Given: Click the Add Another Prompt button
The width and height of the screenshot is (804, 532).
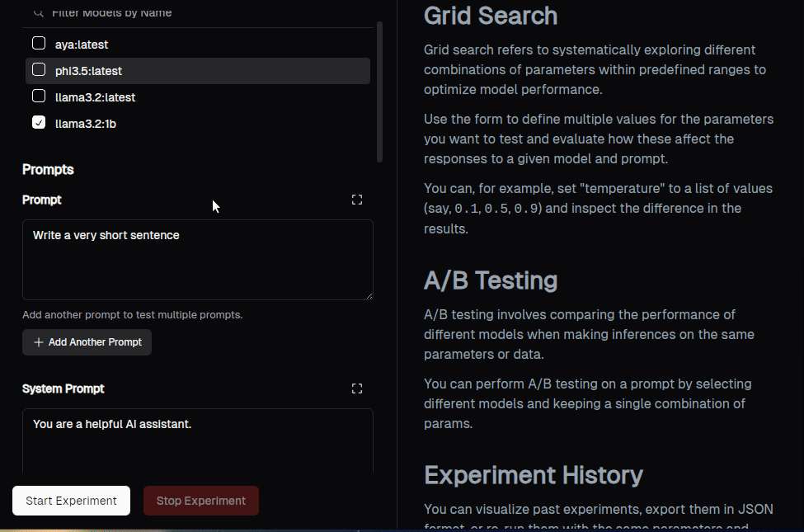Looking at the screenshot, I should [x=87, y=342].
